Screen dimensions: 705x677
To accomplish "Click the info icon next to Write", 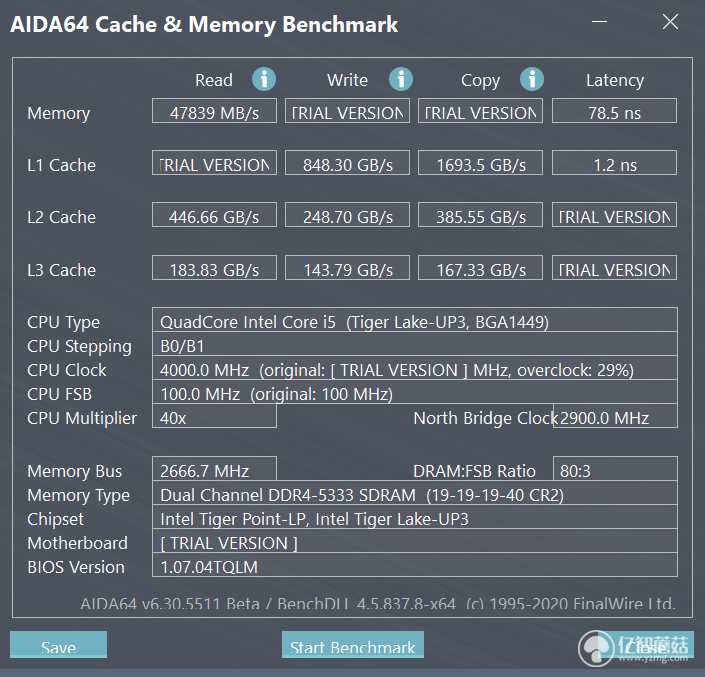I will tap(401, 79).
